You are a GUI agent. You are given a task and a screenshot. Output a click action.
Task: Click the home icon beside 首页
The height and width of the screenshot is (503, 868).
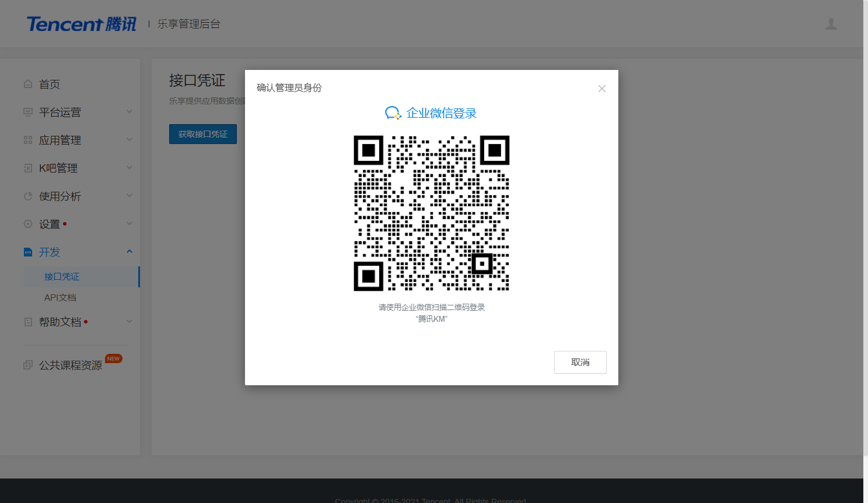click(x=28, y=84)
